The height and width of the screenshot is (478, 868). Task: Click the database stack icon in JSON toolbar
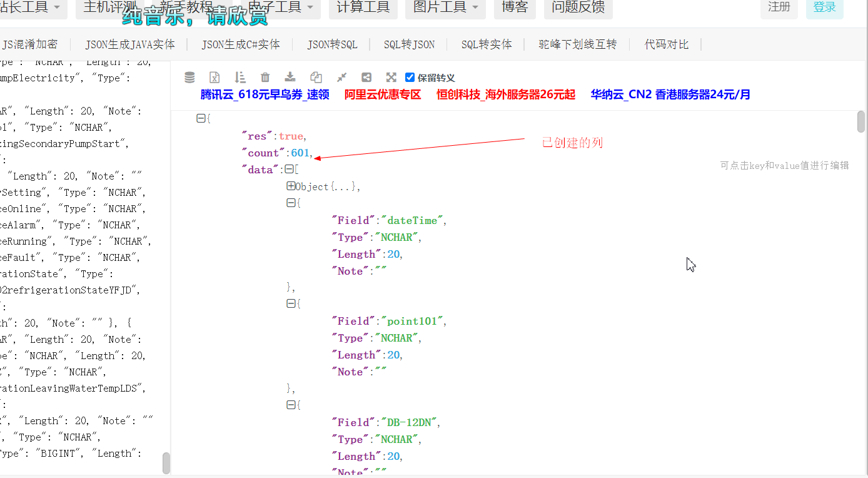189,78
